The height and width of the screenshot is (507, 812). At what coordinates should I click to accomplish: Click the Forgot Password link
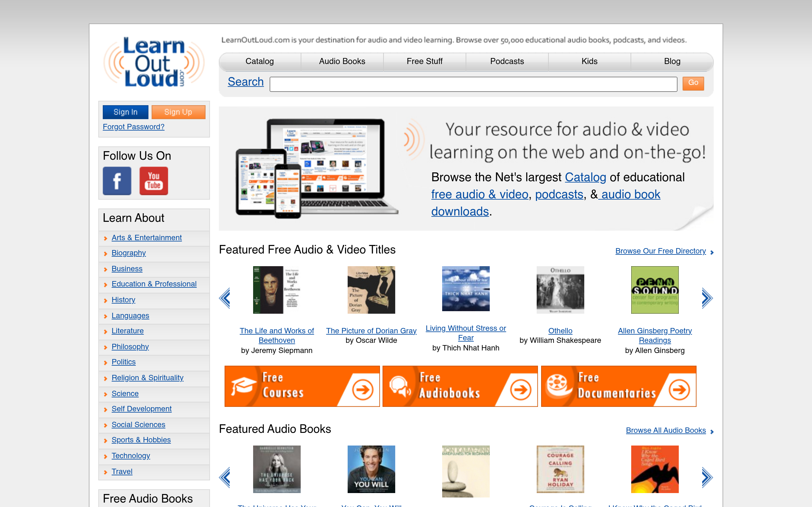tap(133, 127)
